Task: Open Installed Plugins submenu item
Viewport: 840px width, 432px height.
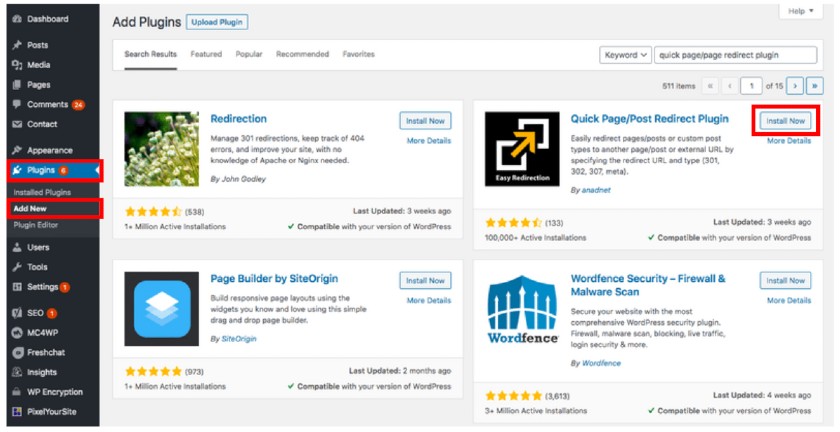Action: 42,192
